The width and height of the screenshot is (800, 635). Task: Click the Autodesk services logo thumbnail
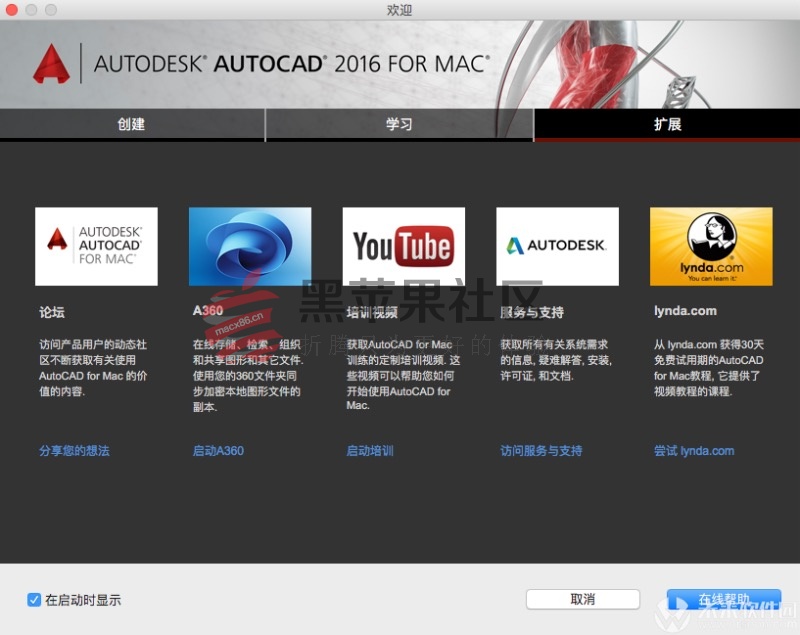click(x=557, y=246)
